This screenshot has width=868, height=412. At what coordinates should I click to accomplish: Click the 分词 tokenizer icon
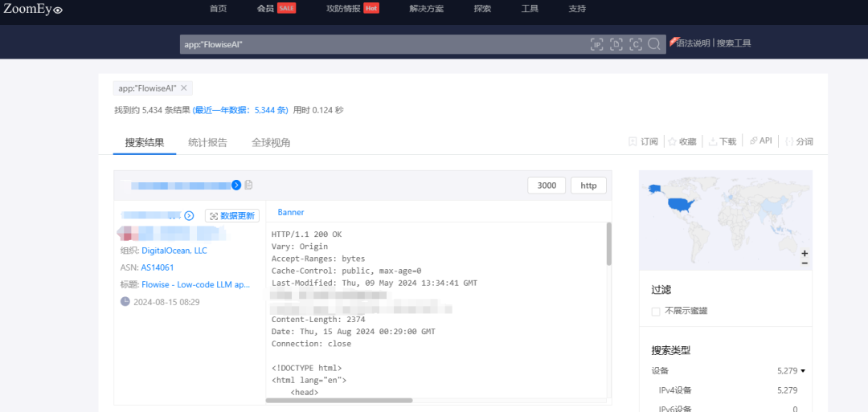tap(789, 141)
